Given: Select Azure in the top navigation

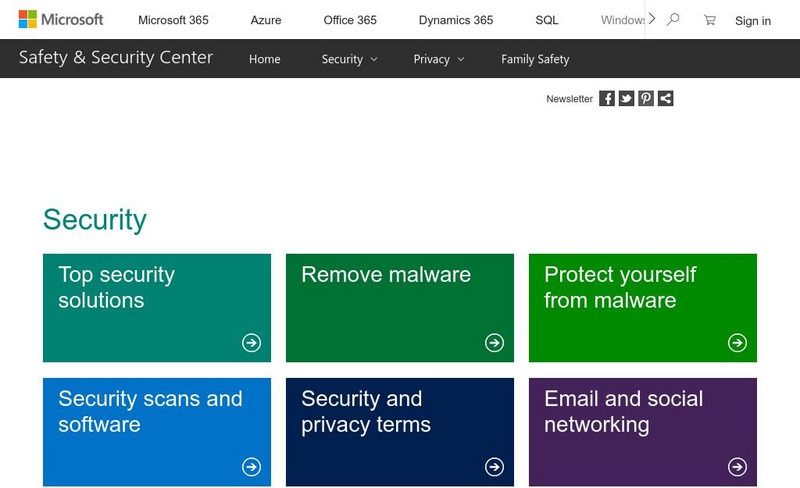Looking at the screenshot, I should (x=266, y=20).
